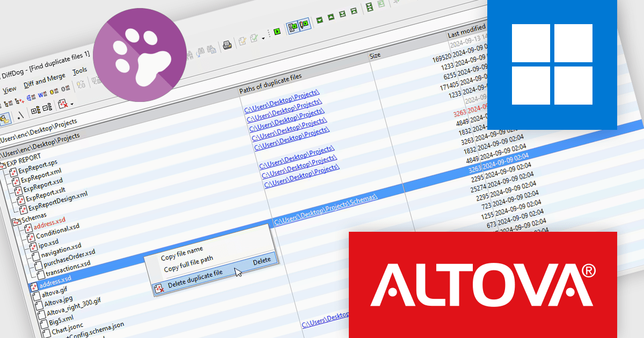Click the Print icon in the toolbar
644x338 pixels.
tap(228, 45)
